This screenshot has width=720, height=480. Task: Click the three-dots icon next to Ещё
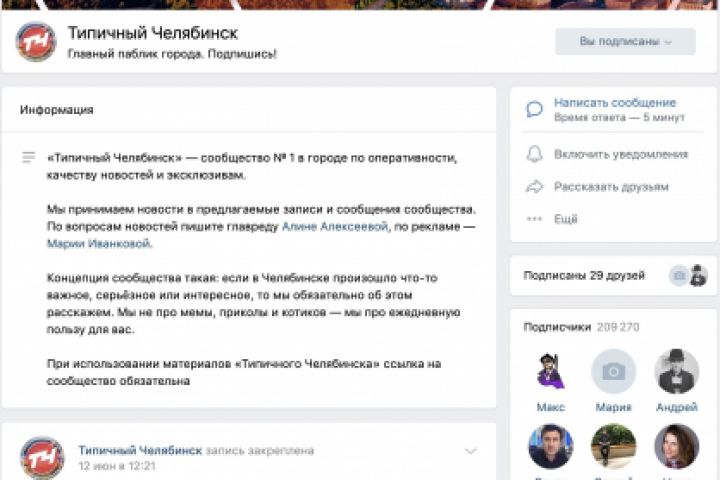[534, 219]
